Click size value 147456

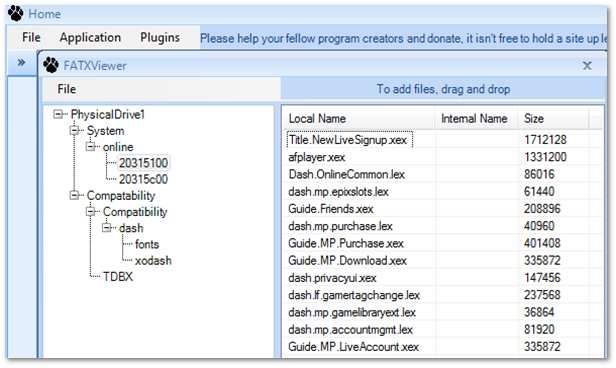coord(542,278)
